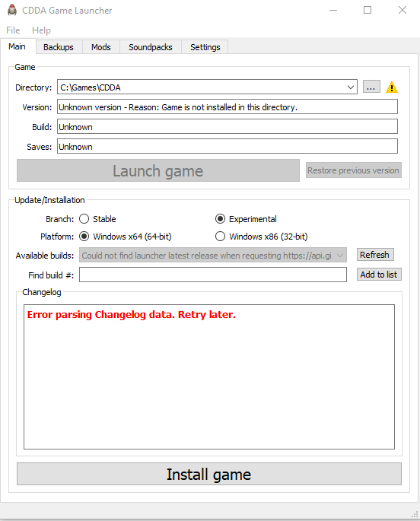Switch to the Main tab

pyautogui.click(x=17, y=46)
